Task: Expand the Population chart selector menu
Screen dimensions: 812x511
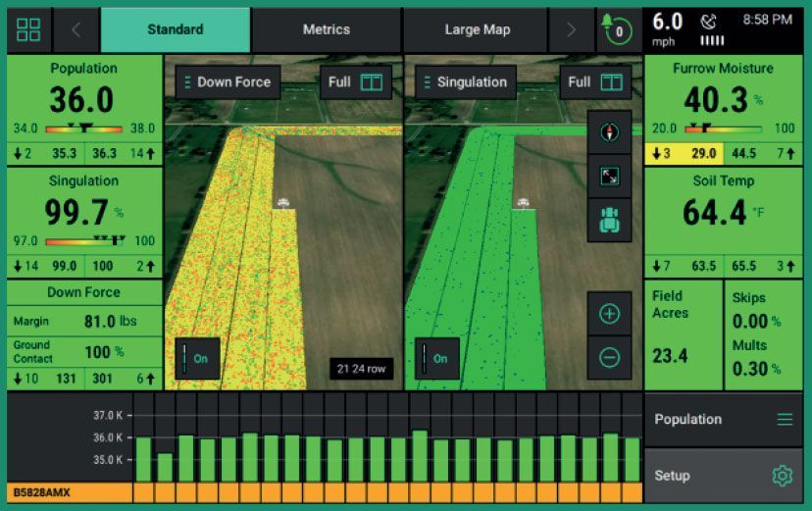Action: click(785, 419)
